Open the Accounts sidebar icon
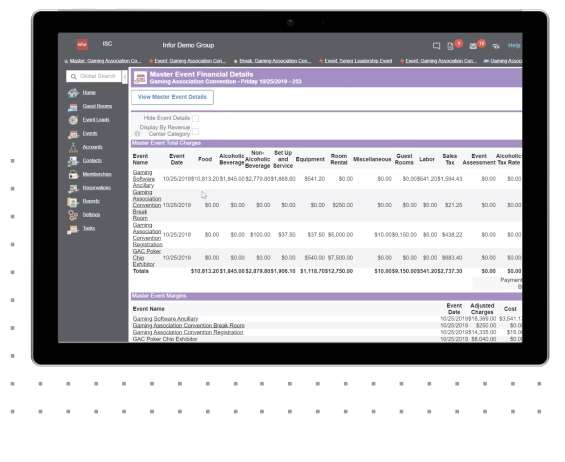Viewport: 565px width, 462px height. coord(73,148)
